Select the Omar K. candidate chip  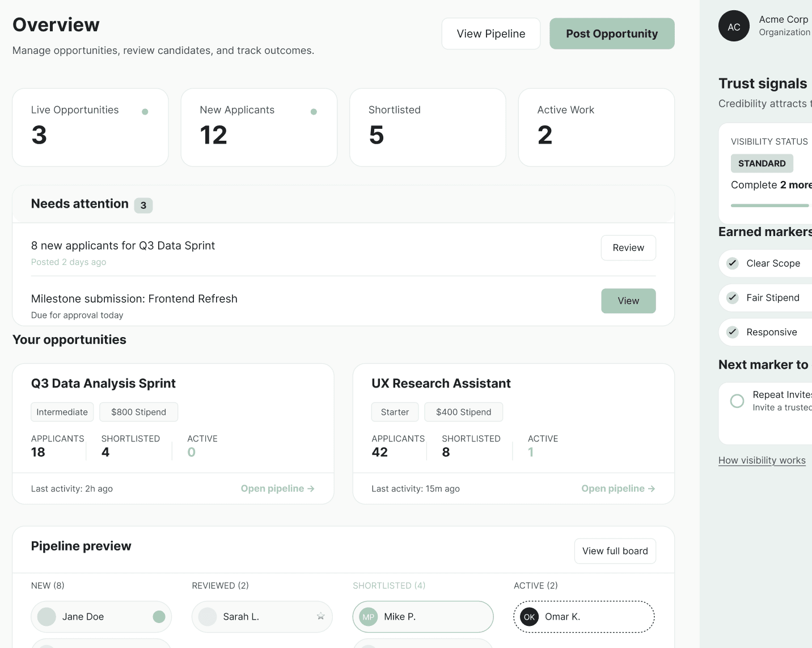coord(584,617)
